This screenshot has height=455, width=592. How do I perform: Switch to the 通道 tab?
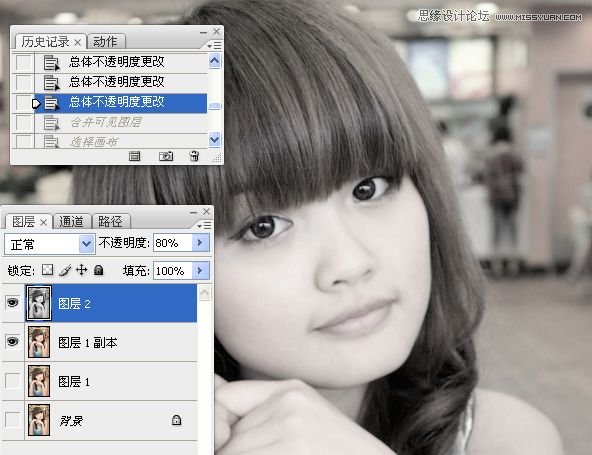coord(72,221)
